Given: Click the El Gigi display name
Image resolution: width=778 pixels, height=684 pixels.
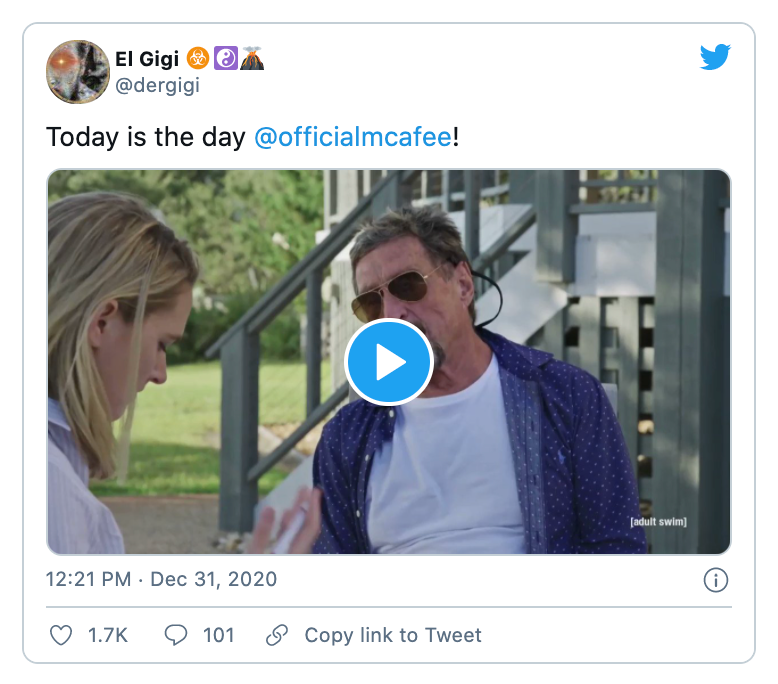Looking at the screenshot, I should point(148,60).
